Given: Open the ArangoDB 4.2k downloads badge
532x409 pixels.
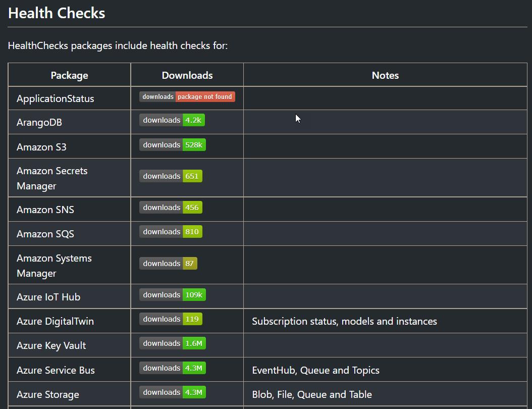Looking at the screenshot, I should click(x=172, y=120).
